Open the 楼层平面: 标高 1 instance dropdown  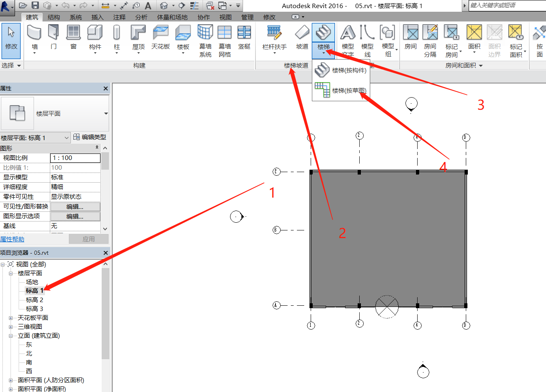coord(66,138)
